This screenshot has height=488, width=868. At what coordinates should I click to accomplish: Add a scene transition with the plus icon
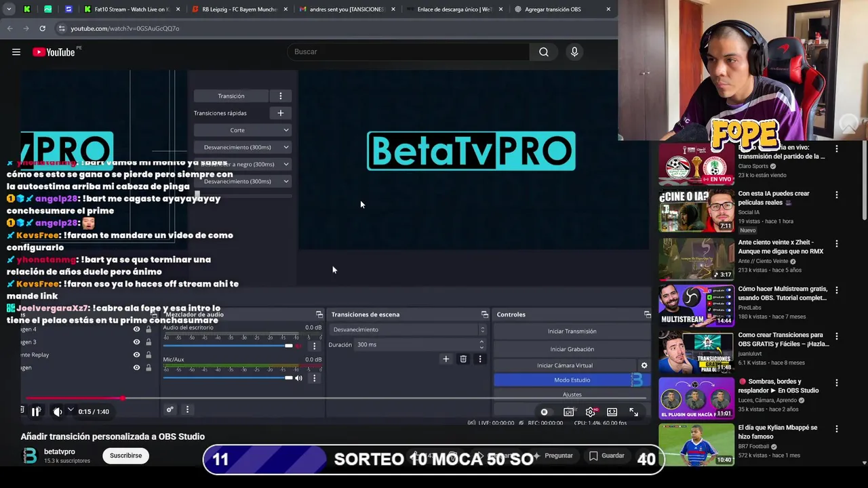coord(446,359)
